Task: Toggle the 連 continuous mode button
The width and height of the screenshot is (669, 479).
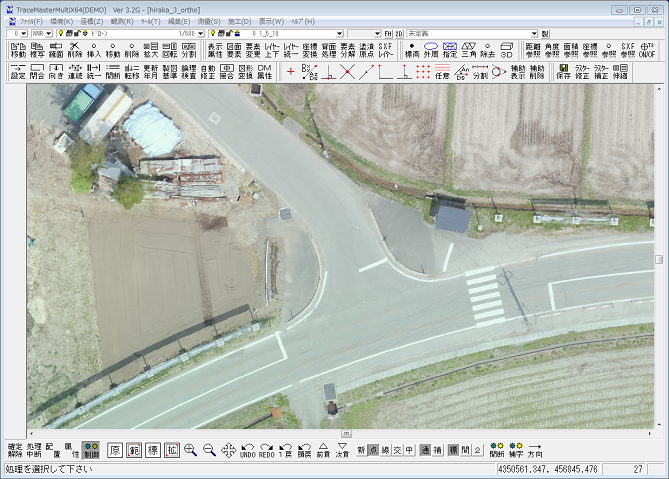Action: (425, 450)
